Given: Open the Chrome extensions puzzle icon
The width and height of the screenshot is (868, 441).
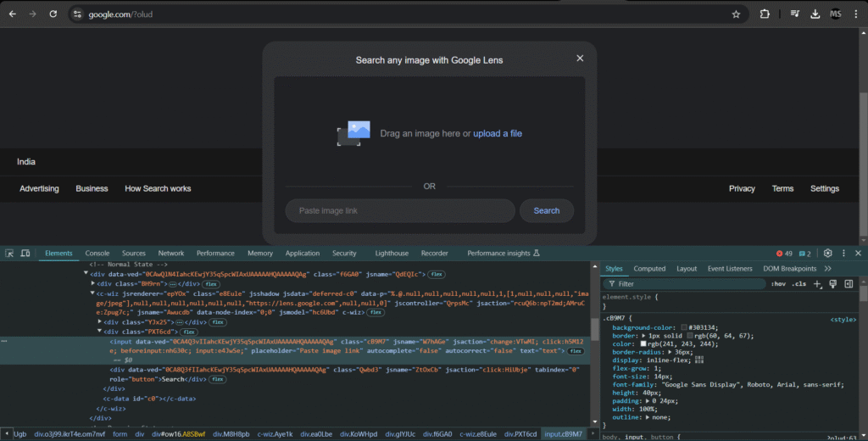Looking at the screenshot, I should coord(765,14).
